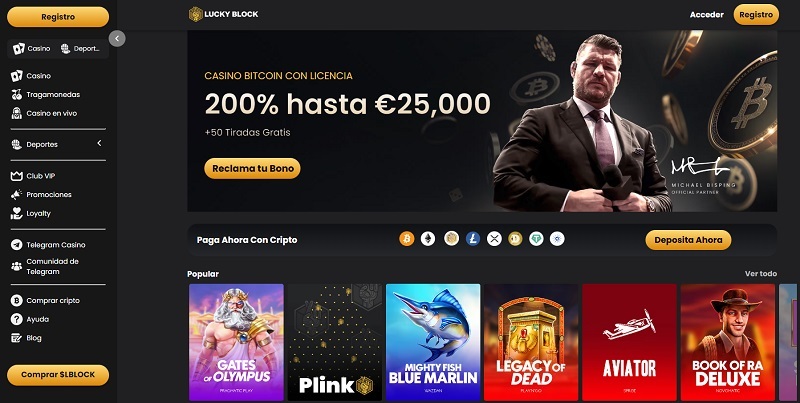The image size is (800, 403).
Task: Open the Gates of Olympus game thumbnail
Action: pos(236,342)
